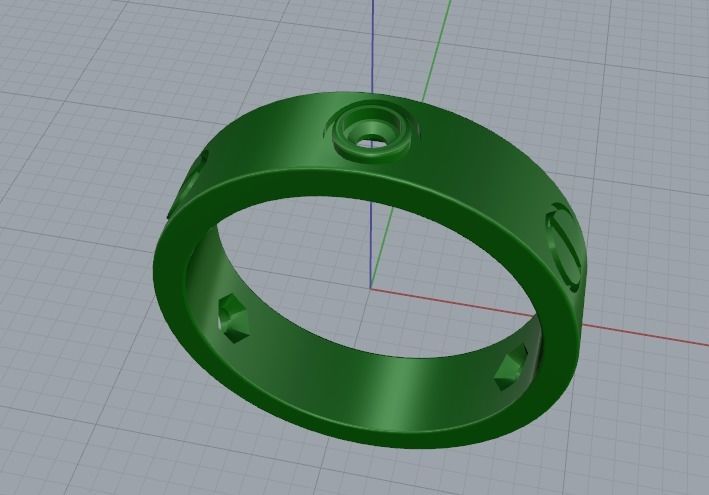Select the circular screw hole atop the ring
709x495 pixels.
[372, 132]
